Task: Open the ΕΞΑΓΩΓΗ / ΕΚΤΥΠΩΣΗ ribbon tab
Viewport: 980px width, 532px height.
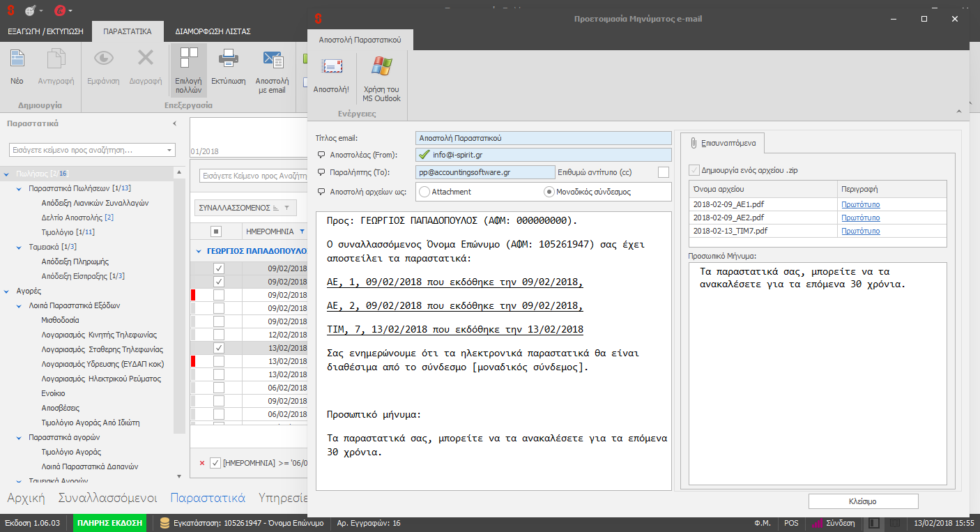Action: (x=45, y=31)
